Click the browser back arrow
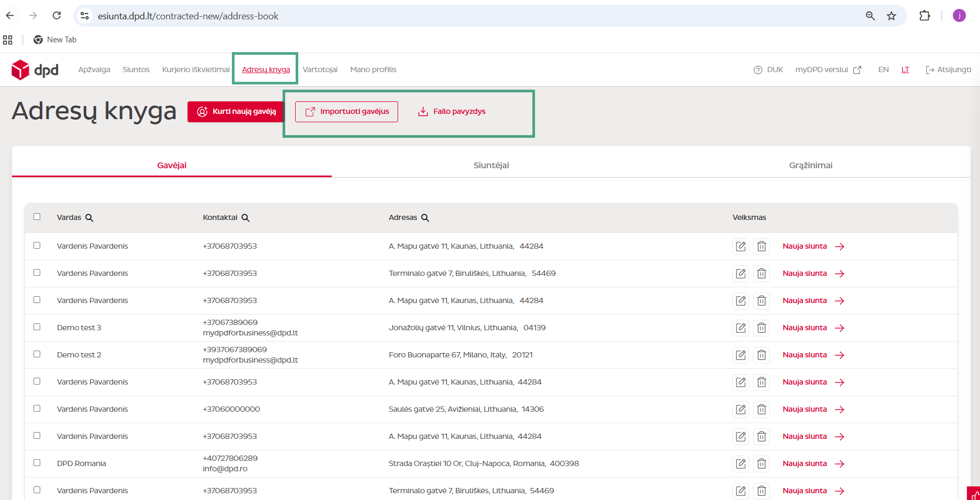This screenshot has width=980, height=500. point(10,16)
